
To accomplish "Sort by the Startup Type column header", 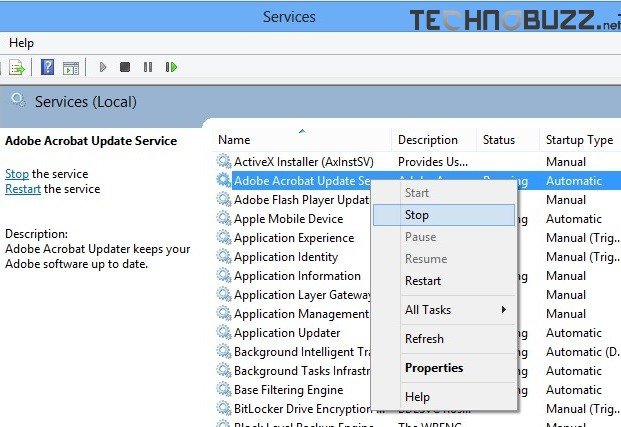I will click(x=579, y=140).
